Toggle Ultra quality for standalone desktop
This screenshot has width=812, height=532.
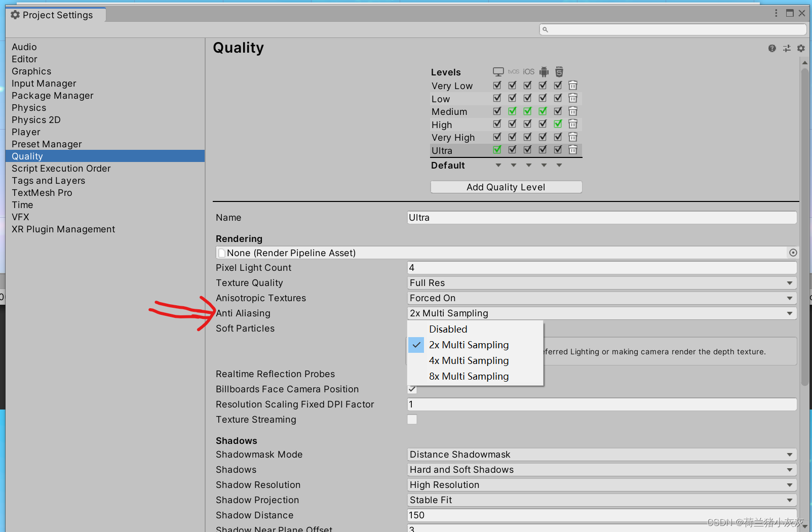click(497, 150)
